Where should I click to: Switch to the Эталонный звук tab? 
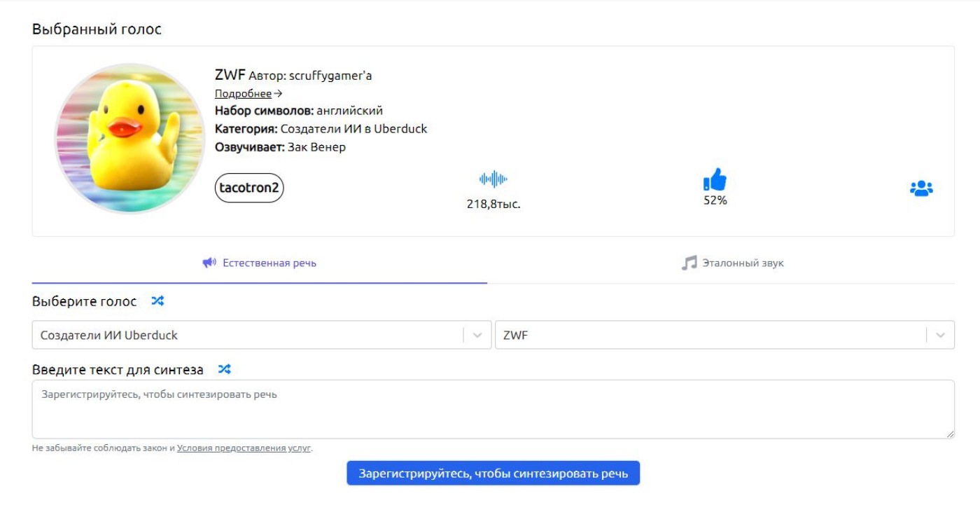point(733,263)
